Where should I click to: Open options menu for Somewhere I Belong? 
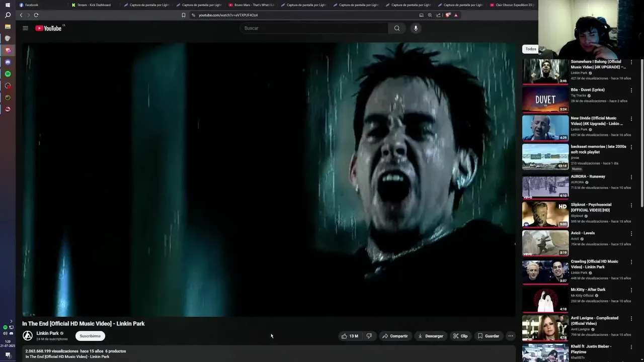tap(631, 62)
